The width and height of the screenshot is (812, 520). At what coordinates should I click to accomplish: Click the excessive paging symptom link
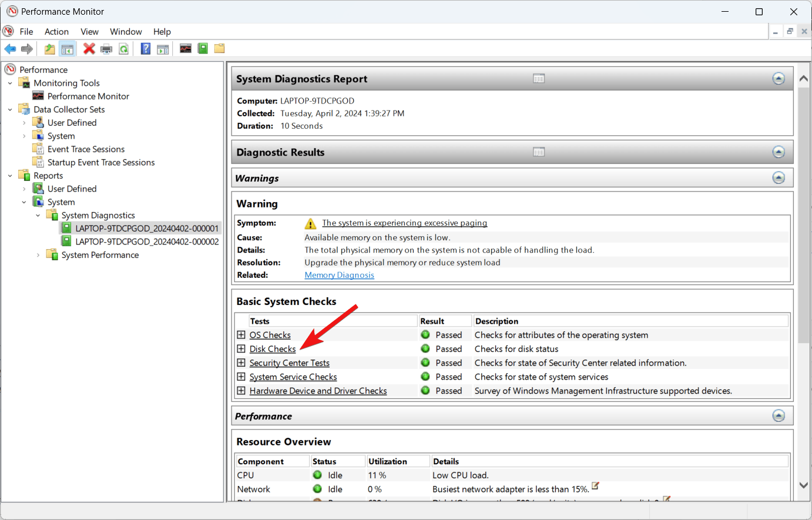coord(404,223)
